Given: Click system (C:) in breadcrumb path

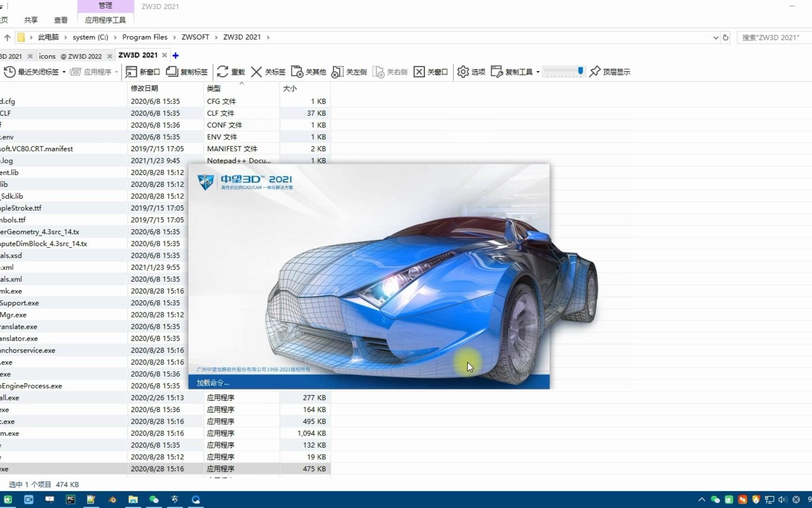Looking at the screenshot, I should [x=90, y=37].
